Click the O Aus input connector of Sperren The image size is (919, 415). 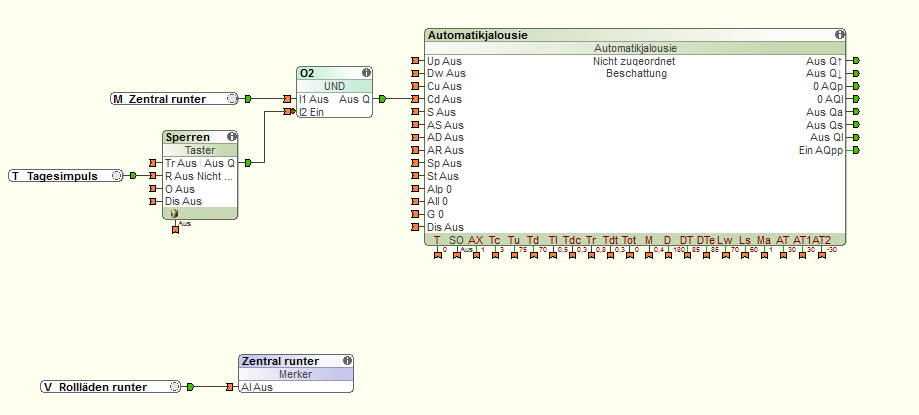153,189
